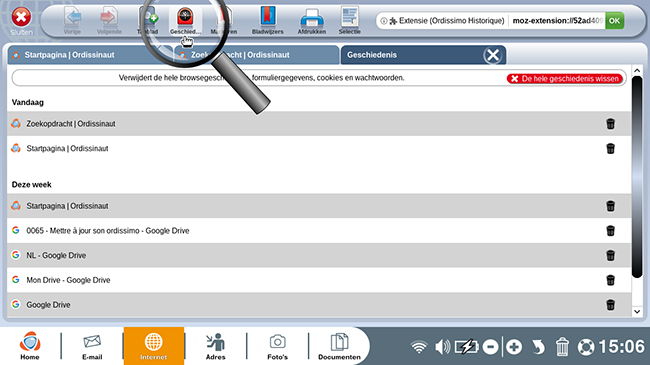The image size is (650, 365).
Task: Click the scrollbar down arrow
Action: (x=637, y=311)
